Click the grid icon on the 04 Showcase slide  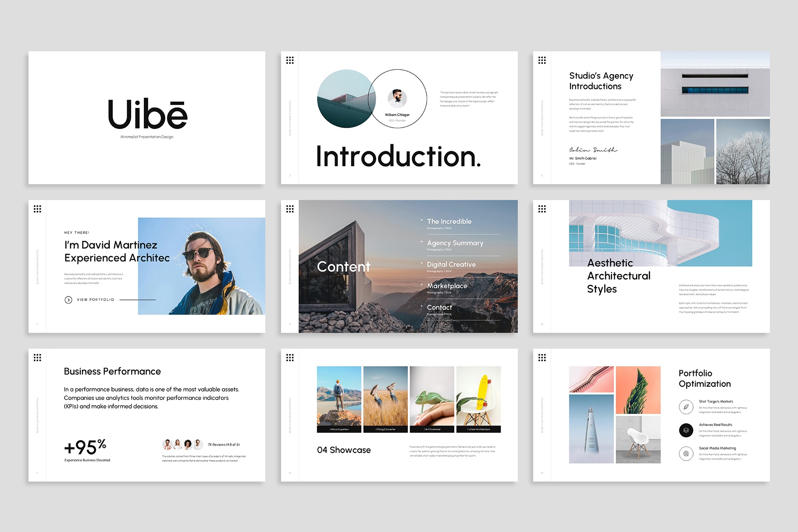tap(290, 357)
